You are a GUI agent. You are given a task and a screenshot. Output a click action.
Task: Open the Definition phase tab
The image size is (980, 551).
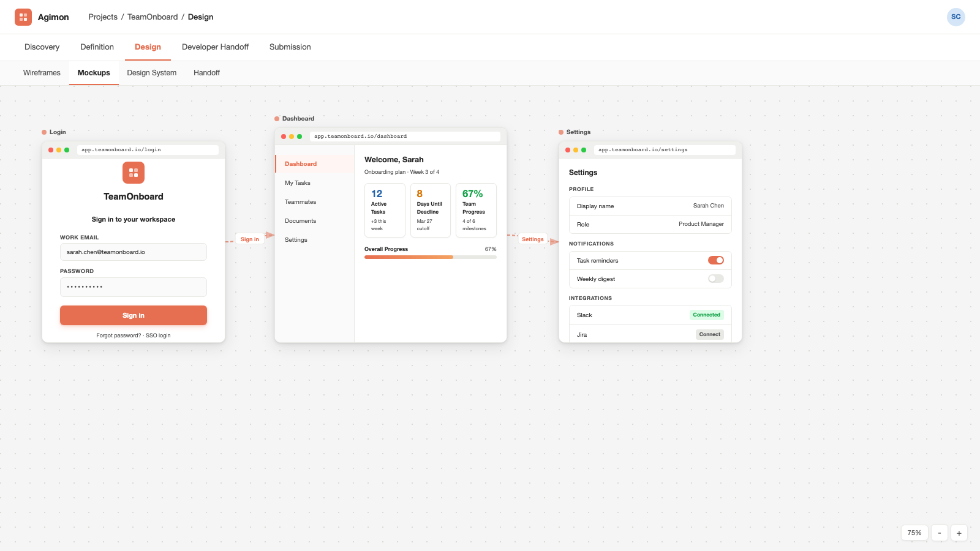click(x=97, y=47)
